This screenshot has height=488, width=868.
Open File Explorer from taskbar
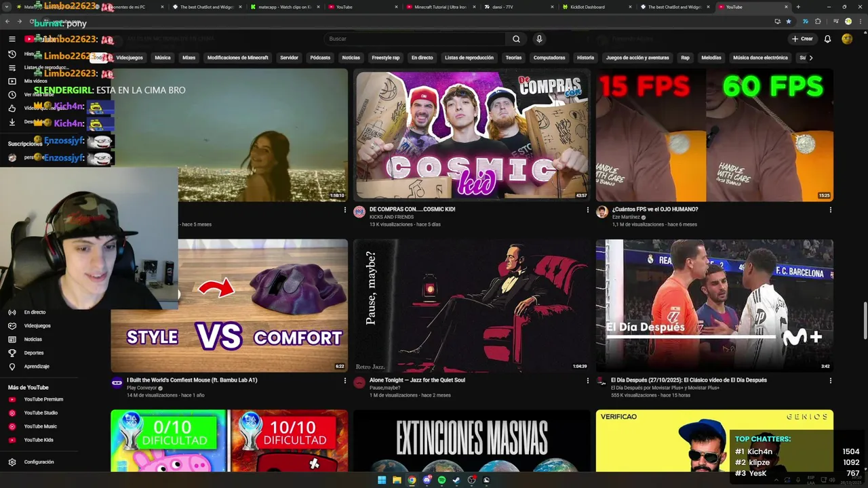tap(397, 480)
